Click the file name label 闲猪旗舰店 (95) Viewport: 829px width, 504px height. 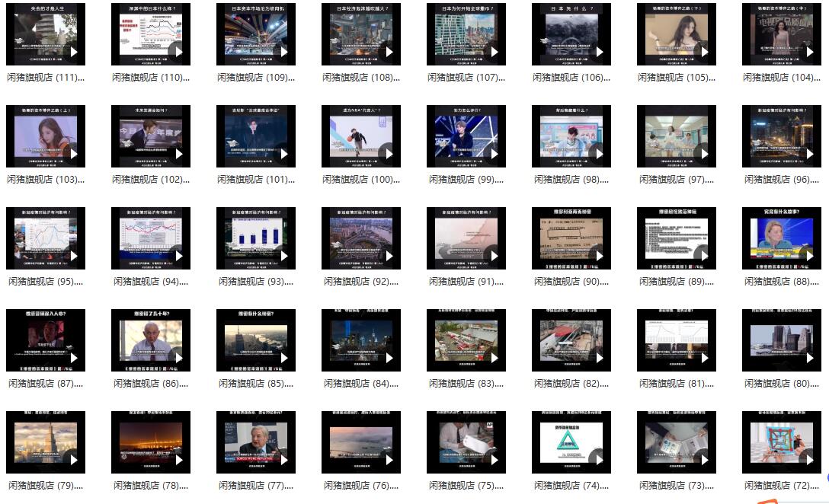click(x=45, y=282)
